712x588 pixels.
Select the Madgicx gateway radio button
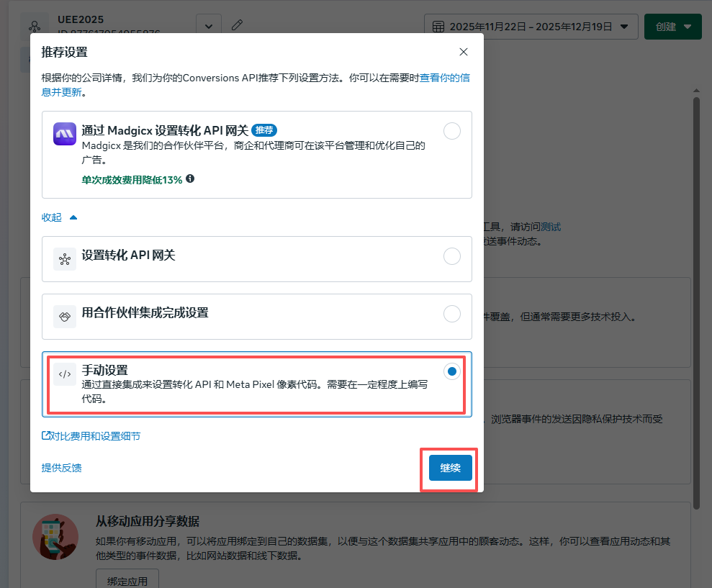pos(451,131)
